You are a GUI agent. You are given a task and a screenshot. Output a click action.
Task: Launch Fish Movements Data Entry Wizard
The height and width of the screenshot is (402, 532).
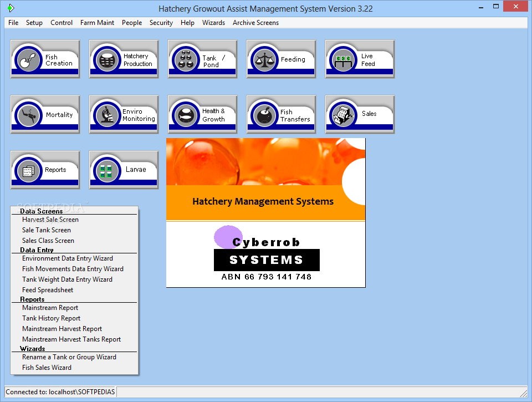(x=73, y=269)
